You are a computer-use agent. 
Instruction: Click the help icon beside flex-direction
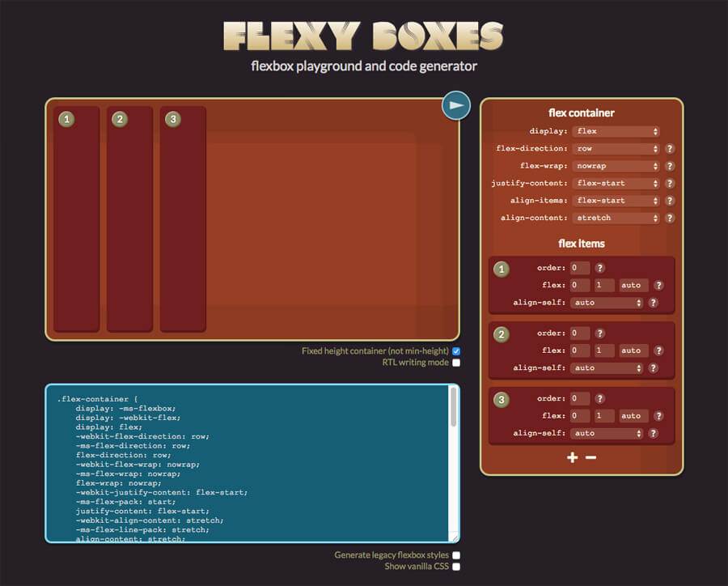click(670, 149)
